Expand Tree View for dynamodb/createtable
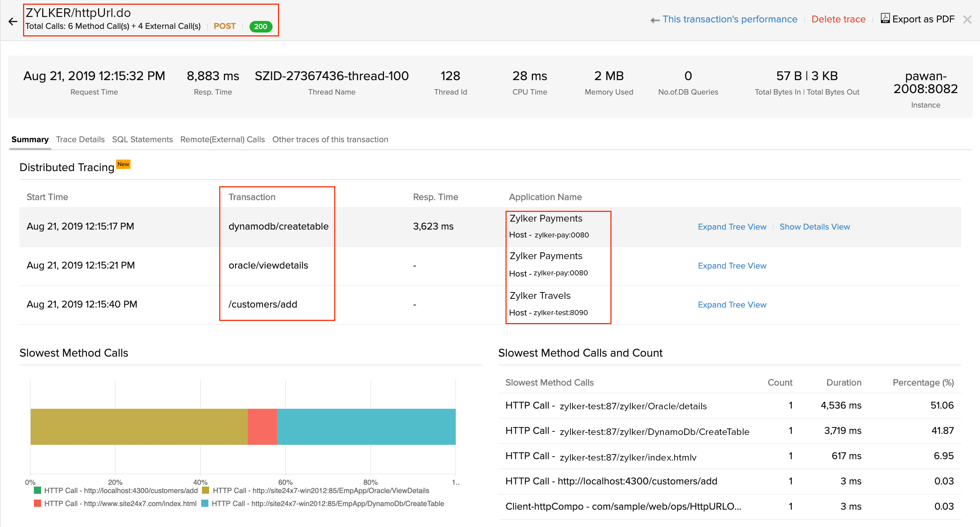 [x=732, y=227]
